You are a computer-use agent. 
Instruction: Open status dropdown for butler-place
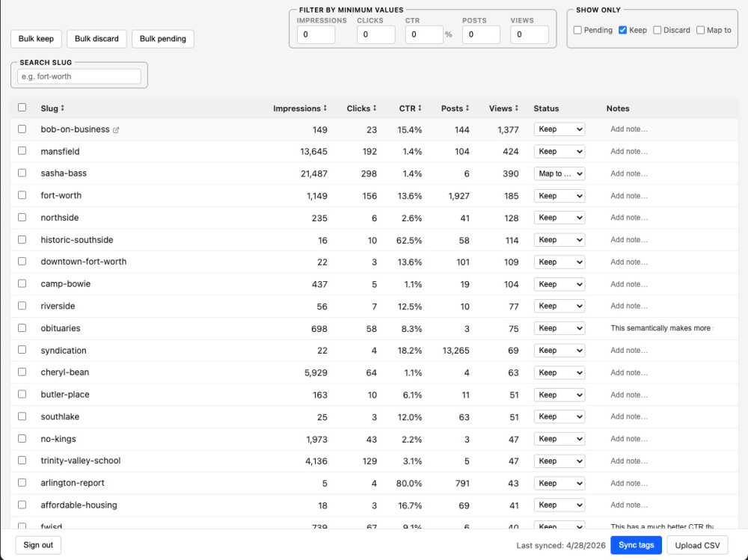pyautogui.click(x=559, y=395)
